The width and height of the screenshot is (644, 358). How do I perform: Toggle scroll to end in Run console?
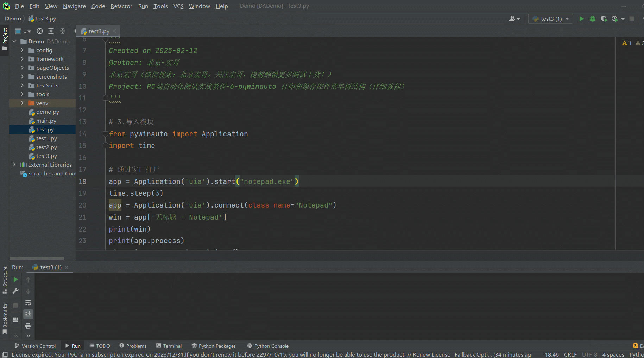[x=28, y=314]
